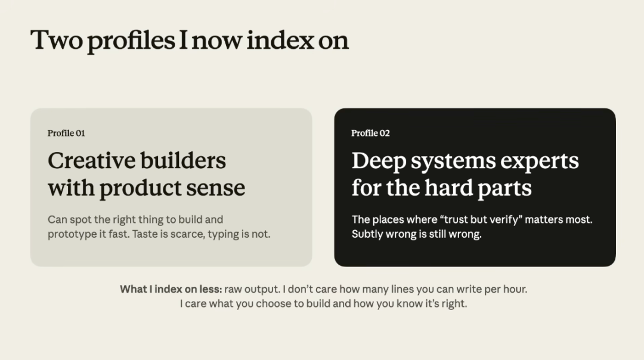Click the "Profile 02" label
Screen dimensions: 644x360
370,133
